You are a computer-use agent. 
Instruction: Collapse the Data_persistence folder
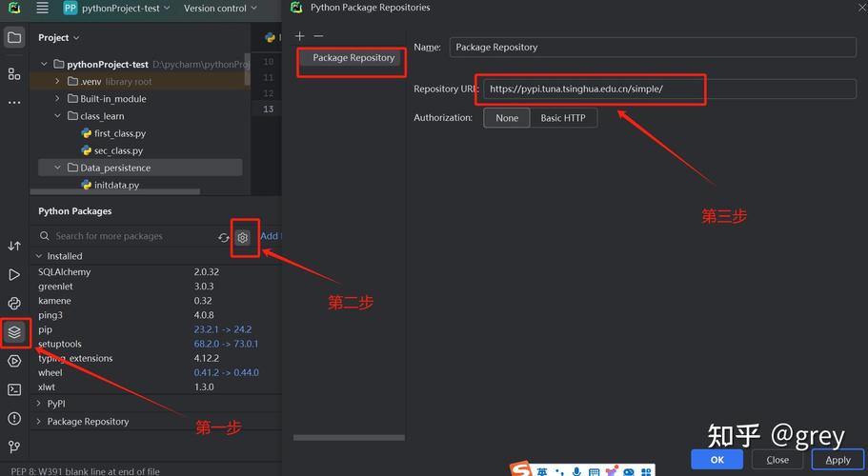click(x=57, y=168)
